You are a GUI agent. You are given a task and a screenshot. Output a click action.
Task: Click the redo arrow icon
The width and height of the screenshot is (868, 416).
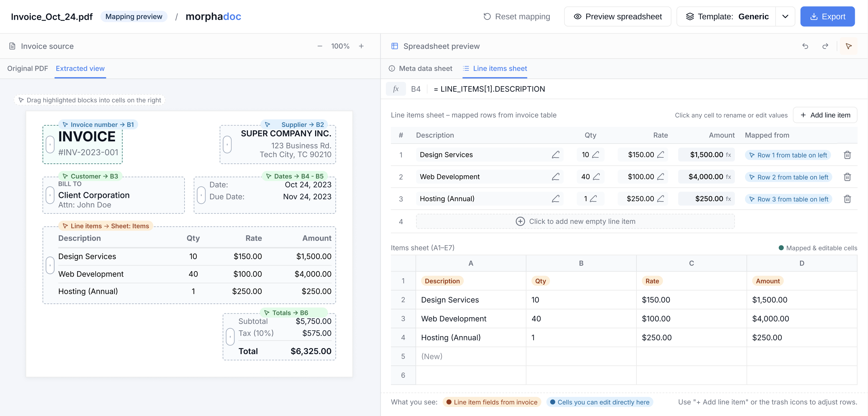(x=825, y=46)
